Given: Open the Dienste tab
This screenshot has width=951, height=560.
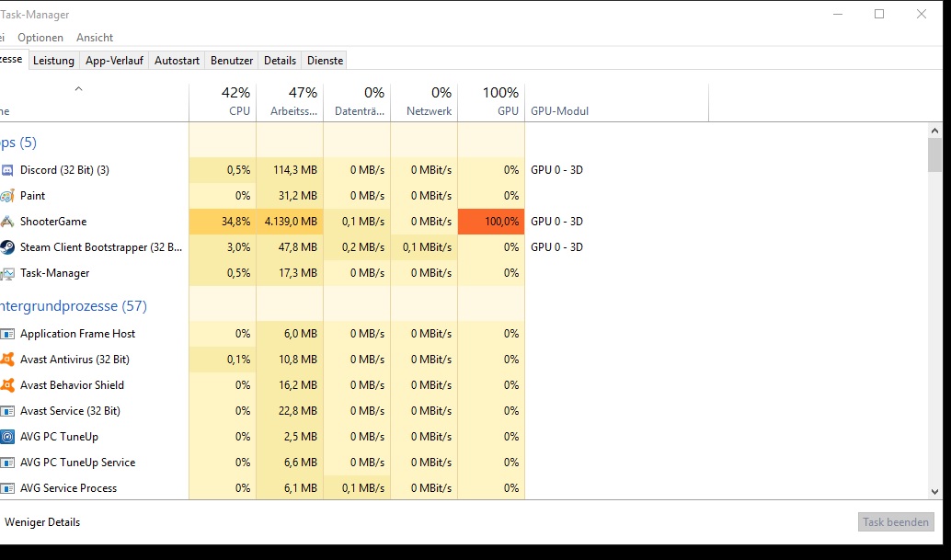Looking at the screenshot, I should point(325,61).
